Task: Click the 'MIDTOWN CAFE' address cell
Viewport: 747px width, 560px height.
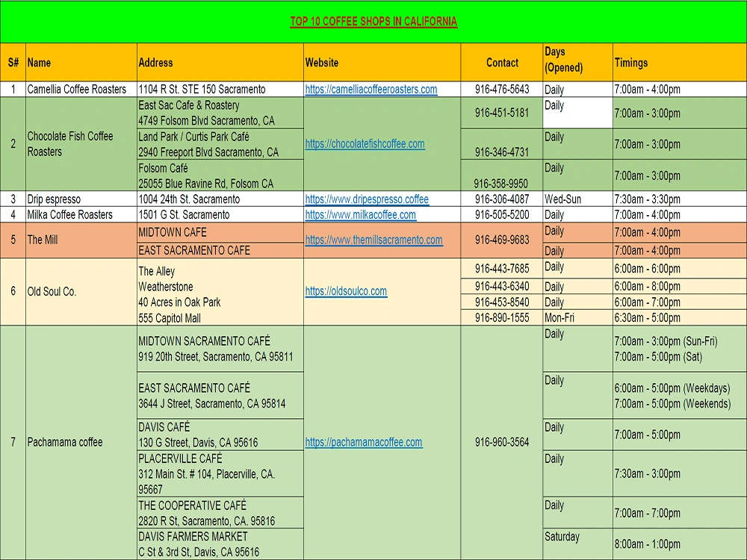Action: (x=220, y=232)
